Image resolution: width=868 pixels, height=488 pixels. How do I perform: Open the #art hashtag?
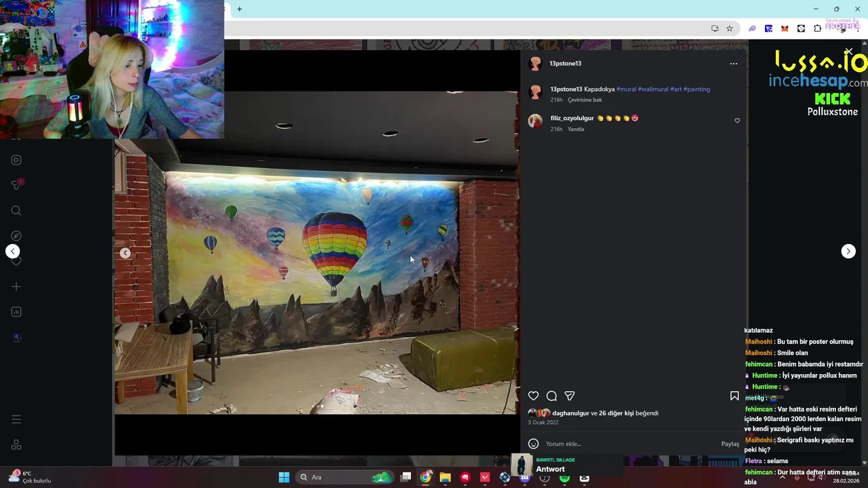click(x=676, y=89)
